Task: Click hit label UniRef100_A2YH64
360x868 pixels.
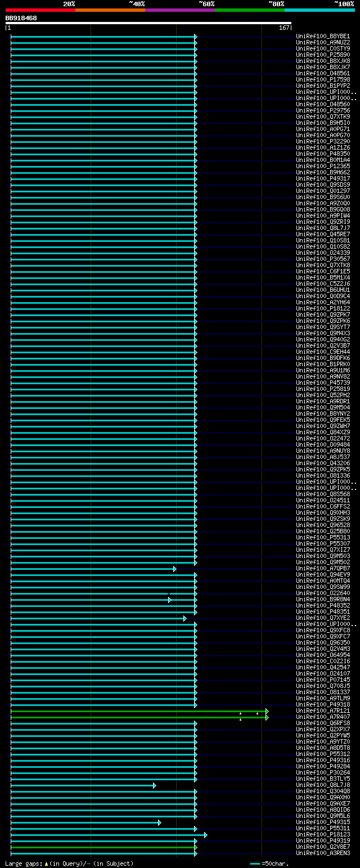Action: point(323,303)
